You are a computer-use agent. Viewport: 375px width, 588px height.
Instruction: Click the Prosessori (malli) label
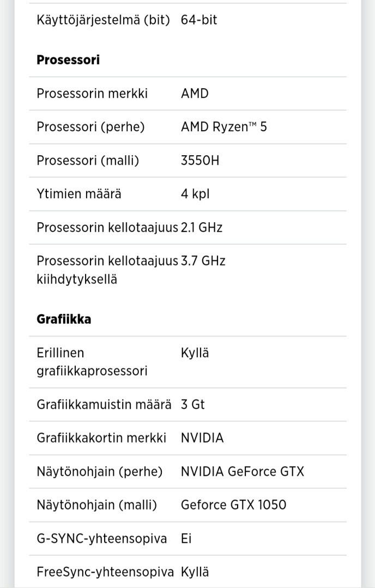88,161
